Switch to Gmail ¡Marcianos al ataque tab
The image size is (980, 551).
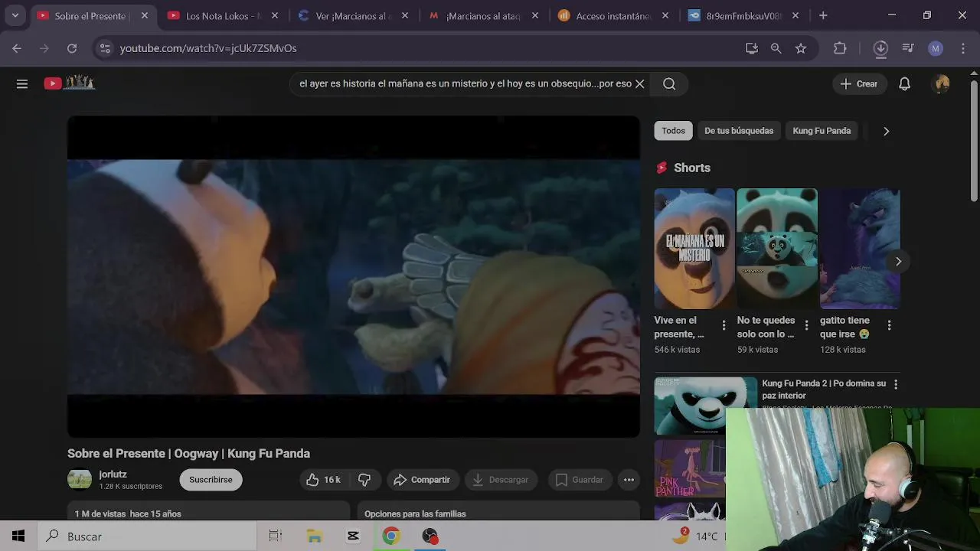click(x=482, y=15)
